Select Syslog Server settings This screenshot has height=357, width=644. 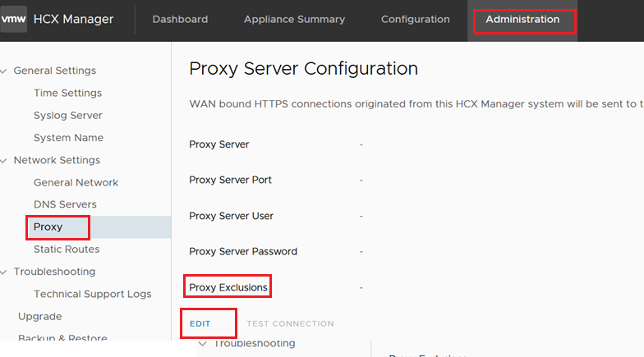tap(67, 116)
